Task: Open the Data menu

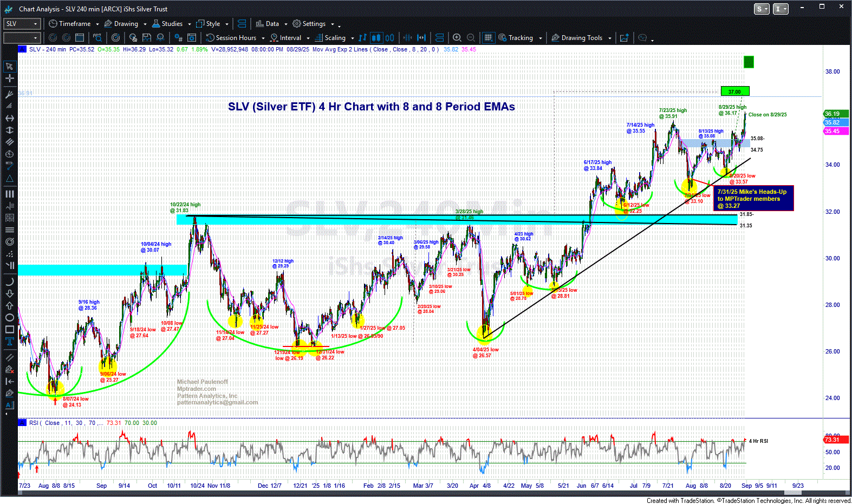Action: coord(267,24)
